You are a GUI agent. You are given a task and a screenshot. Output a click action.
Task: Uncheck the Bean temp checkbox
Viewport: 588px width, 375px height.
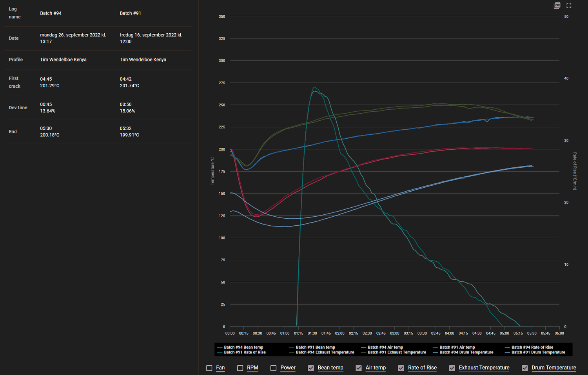311,368
